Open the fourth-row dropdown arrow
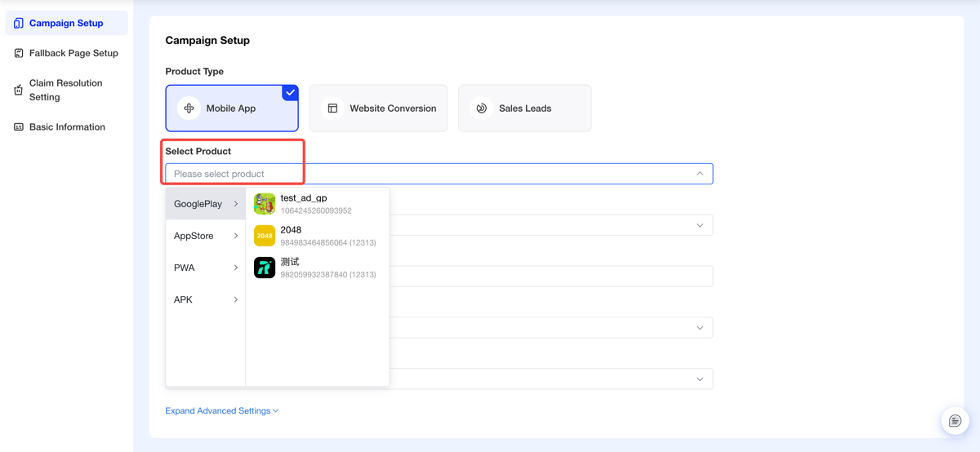The width and height of the screenshot is (980, 452). pyautogui.click(x=700, y=327)
